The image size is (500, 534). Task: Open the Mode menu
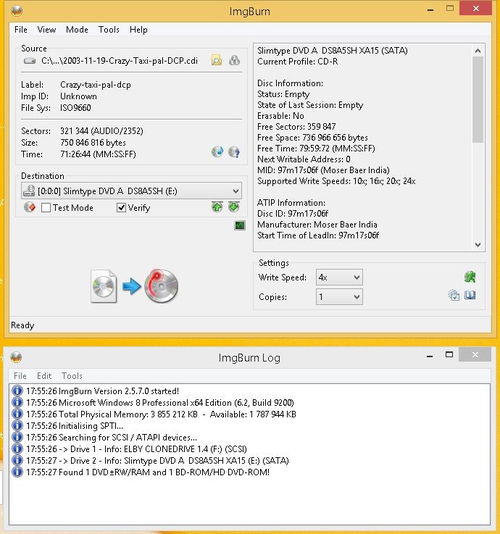point(77,30)
